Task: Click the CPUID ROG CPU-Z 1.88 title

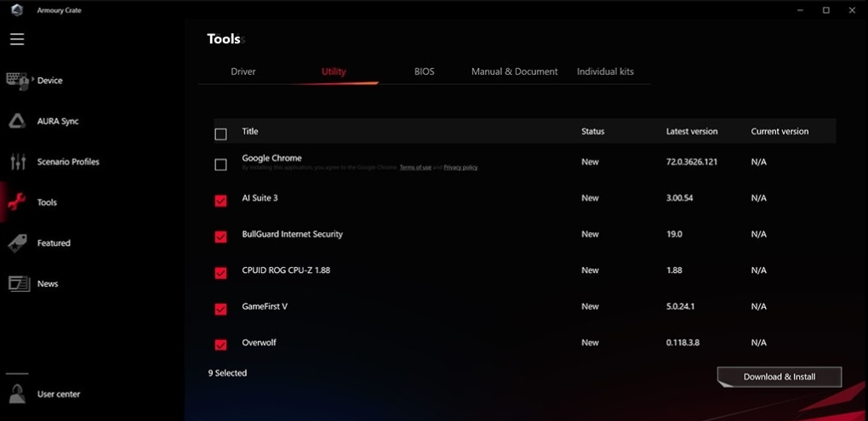Action: click(x=286, y=270)
